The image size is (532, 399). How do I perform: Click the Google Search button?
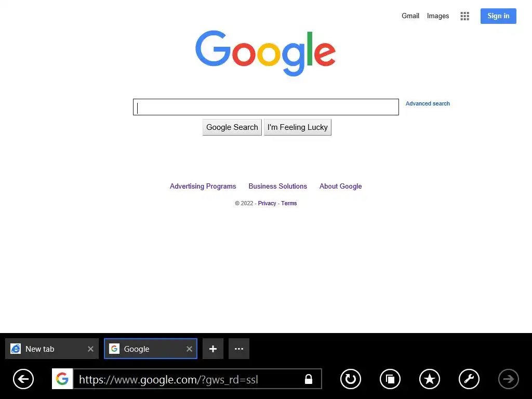[232, 127]
